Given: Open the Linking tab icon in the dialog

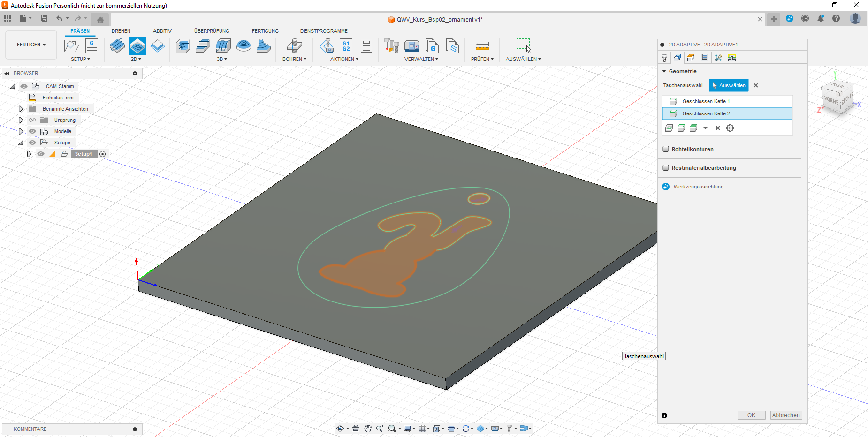Looking at the screenshot, I should coord(732,58).
